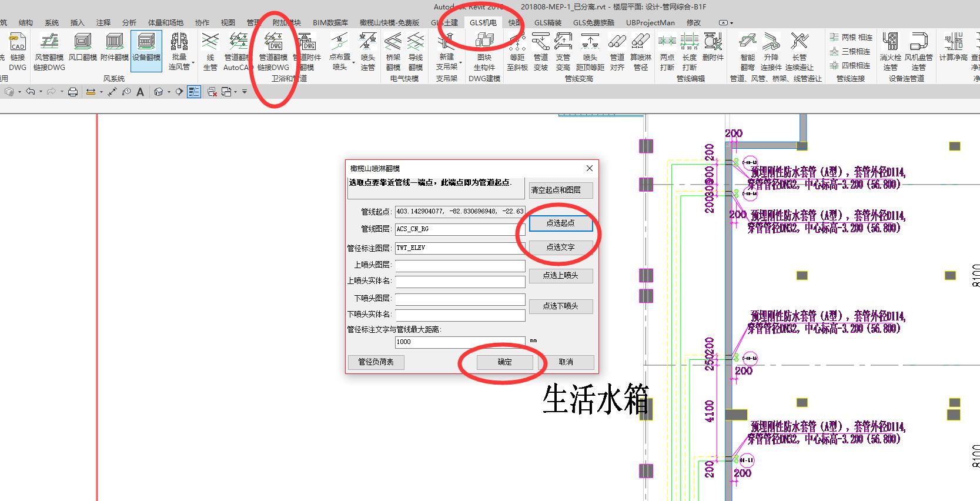Viewport: 980px width, 501px height.
Task: Click the 删附件 tool
Action: pyautogui.click(x=713, y=47)
